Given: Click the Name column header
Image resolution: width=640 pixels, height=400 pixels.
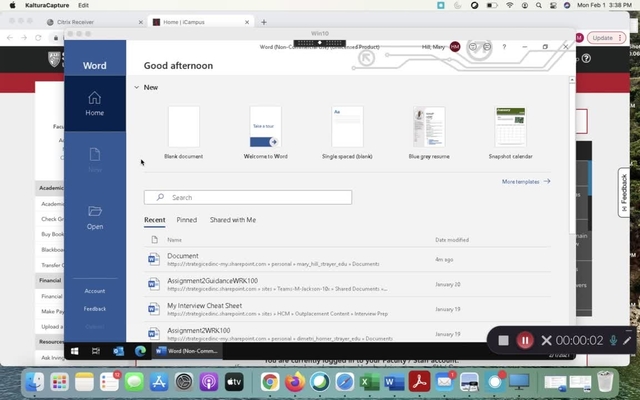Looking at the screenshot, I should point(174,240).
